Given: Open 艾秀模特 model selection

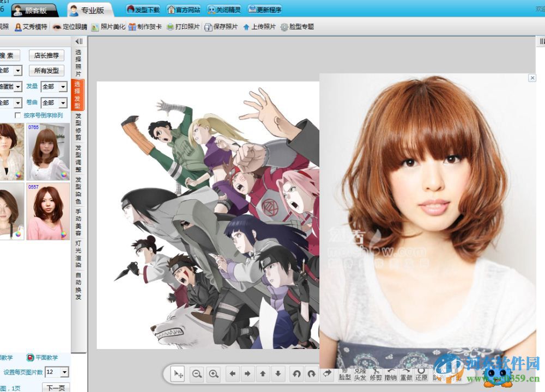Looking at the screenshot, I should [31, 27].
